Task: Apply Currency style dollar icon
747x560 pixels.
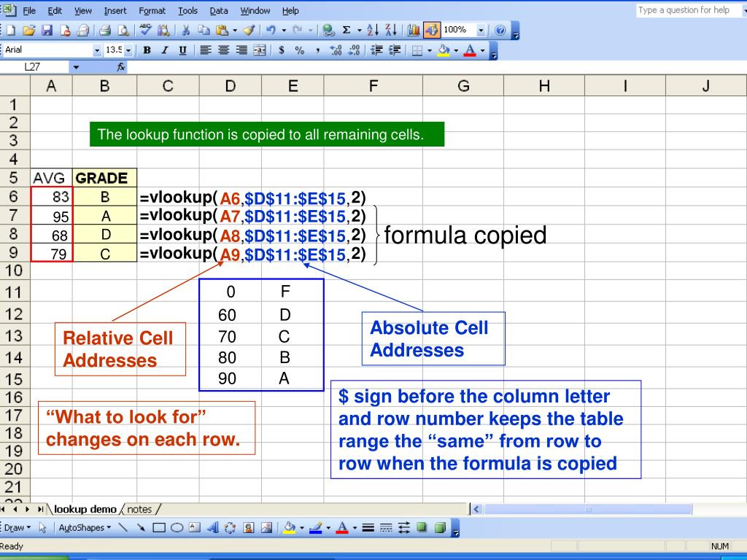Action: point(282,50)
